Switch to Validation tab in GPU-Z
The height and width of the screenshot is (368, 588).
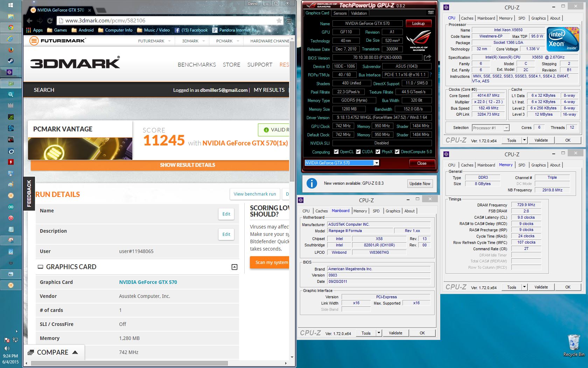coord(359,13)
